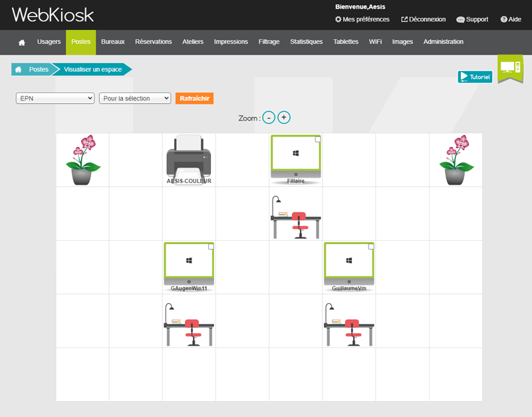
Task: Open the Impressions menu
Action: (x=231, y=42)
